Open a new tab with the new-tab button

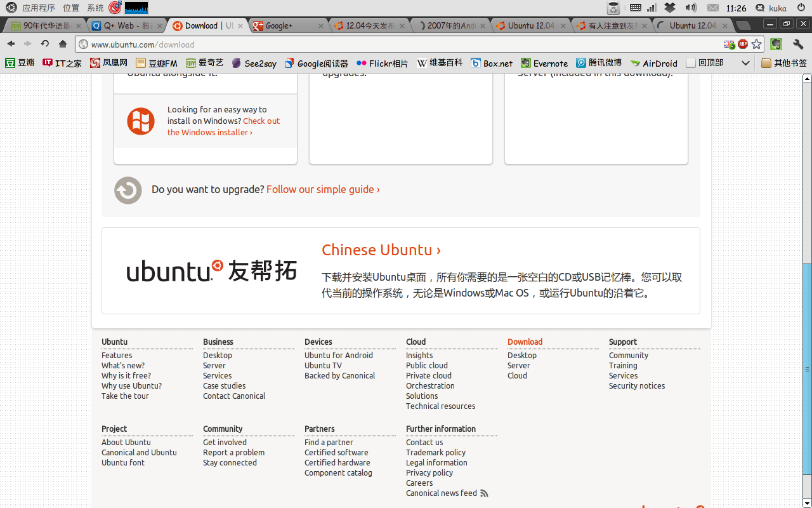pos(743,25)
